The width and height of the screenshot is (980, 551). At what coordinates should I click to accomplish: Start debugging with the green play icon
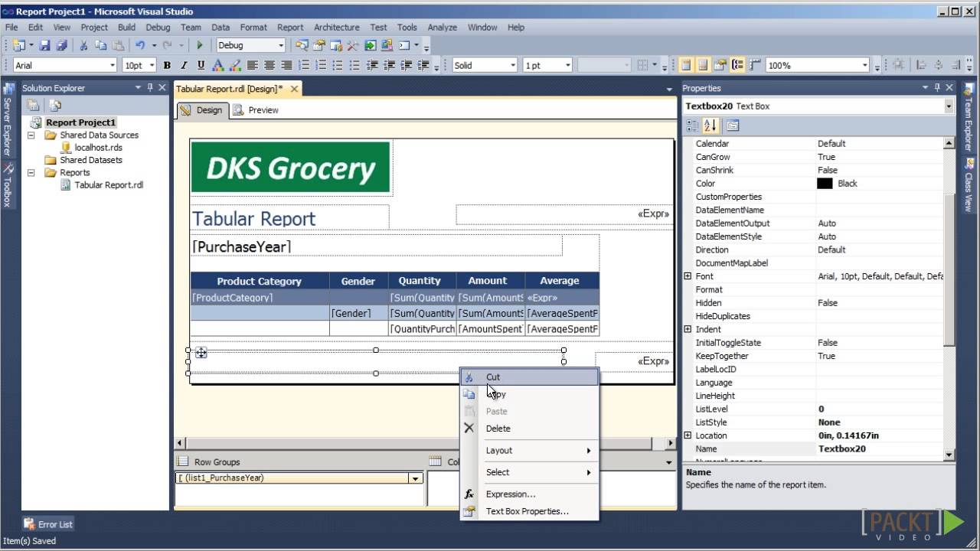pos(199,46)
